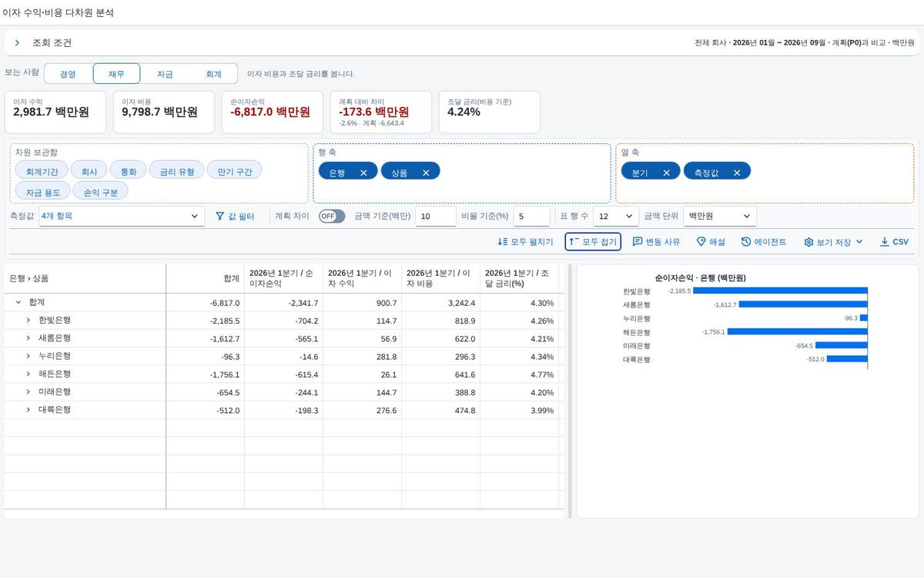924x578 pixels.
Task: Click the 한빛은행 chart bar
Action: pyautogui.click(x=781, y=291)
